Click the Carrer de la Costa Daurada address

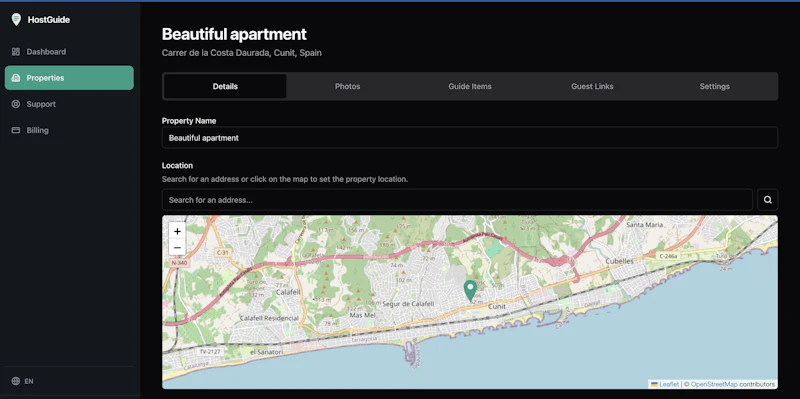[x=241, y=53]
